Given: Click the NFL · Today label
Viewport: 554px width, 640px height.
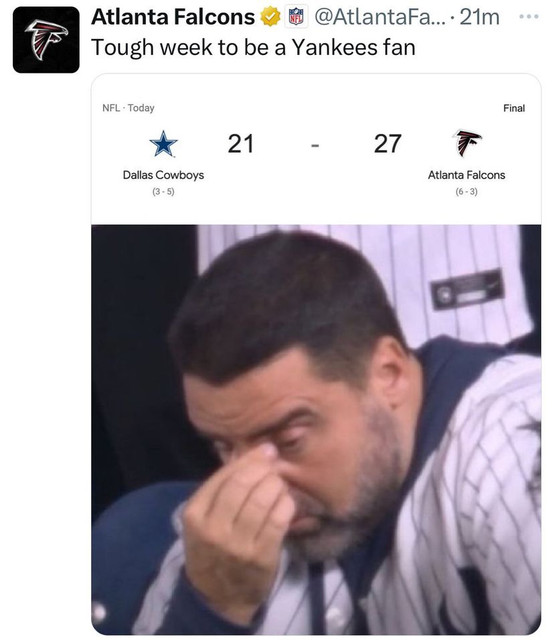Looking at the screenshot, I should coord(128,108).
